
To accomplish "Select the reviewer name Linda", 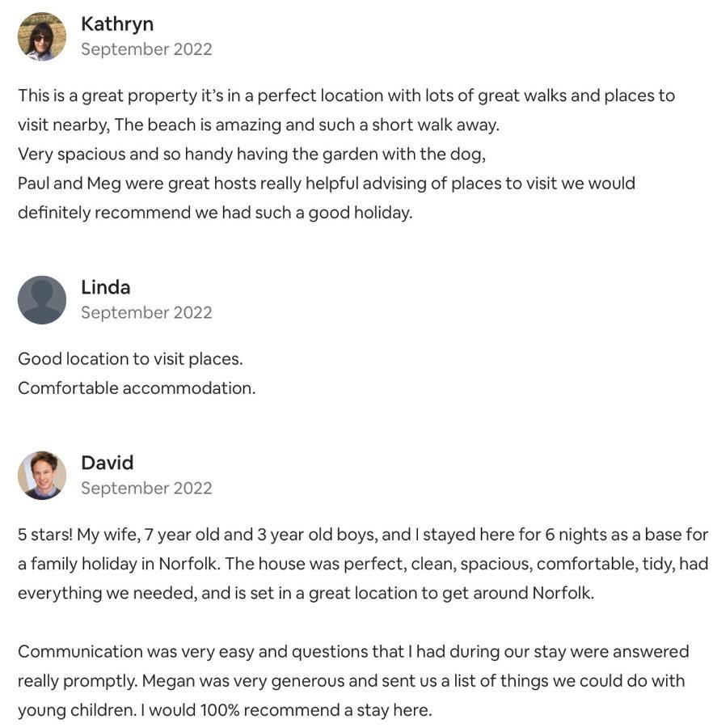I will pos(105,287).
